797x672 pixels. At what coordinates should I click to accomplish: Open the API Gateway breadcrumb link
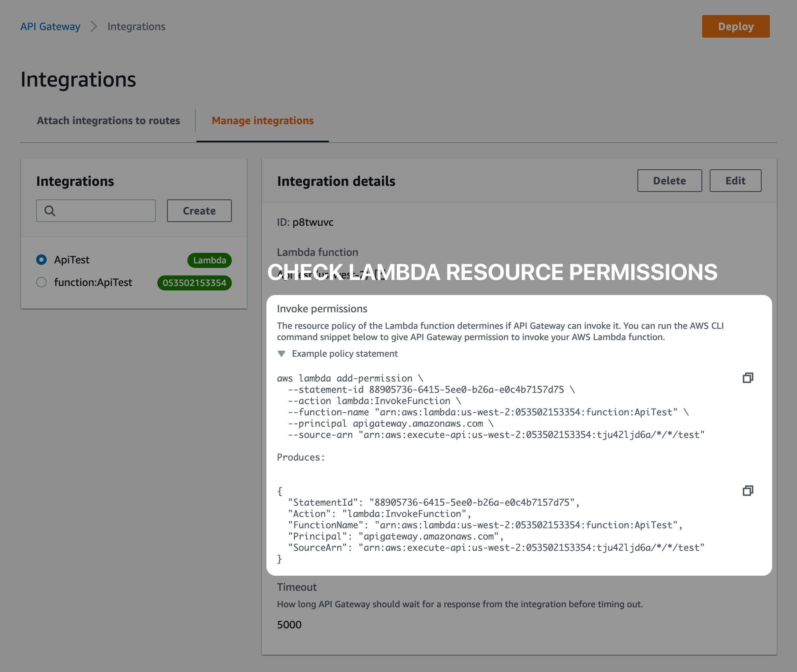[50, 26]
